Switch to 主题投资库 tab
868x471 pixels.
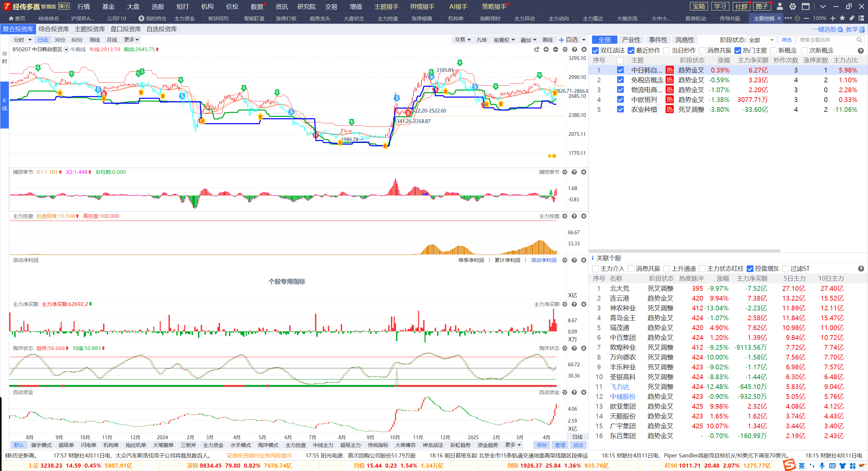click(x=90, y=29)
